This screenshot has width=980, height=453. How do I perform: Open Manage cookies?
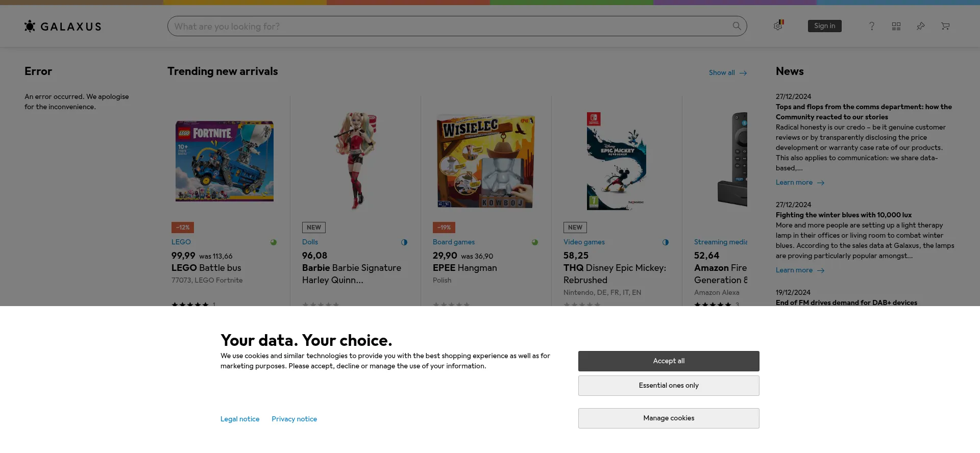669,418
